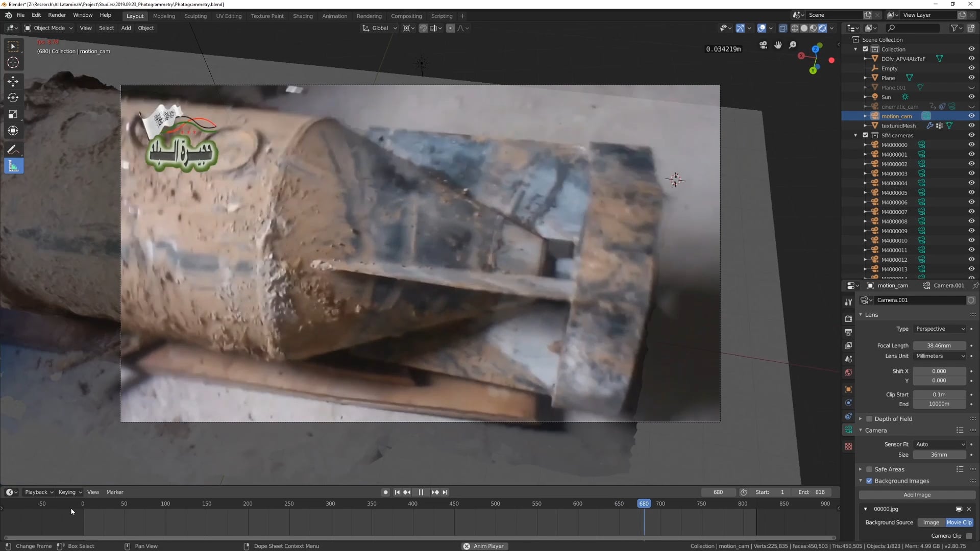980x551 pixels.
Task: Click the Focal Length value field
Action: (x=939, y=345)
